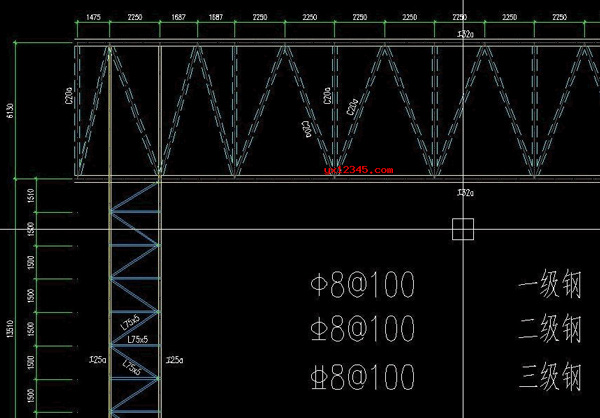The width and height of the screenshot is (600, 418).
Task: Select the I25a label left of the column
Action: pos(98,360)
